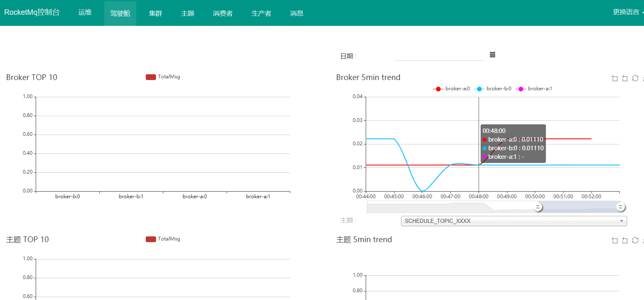Click the 00:44:00 time axis label
The width and height of the screenshot is (644, 300).
[366, 197]
